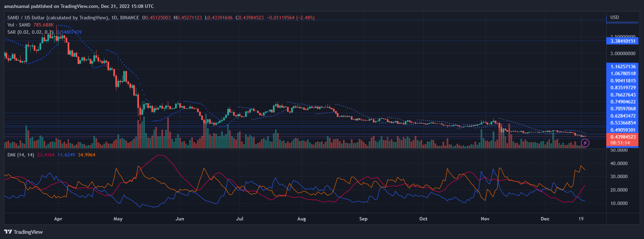644x239 pixels.
Task: Click the 08:51:14 candle countdown timer
Action: 620,143
